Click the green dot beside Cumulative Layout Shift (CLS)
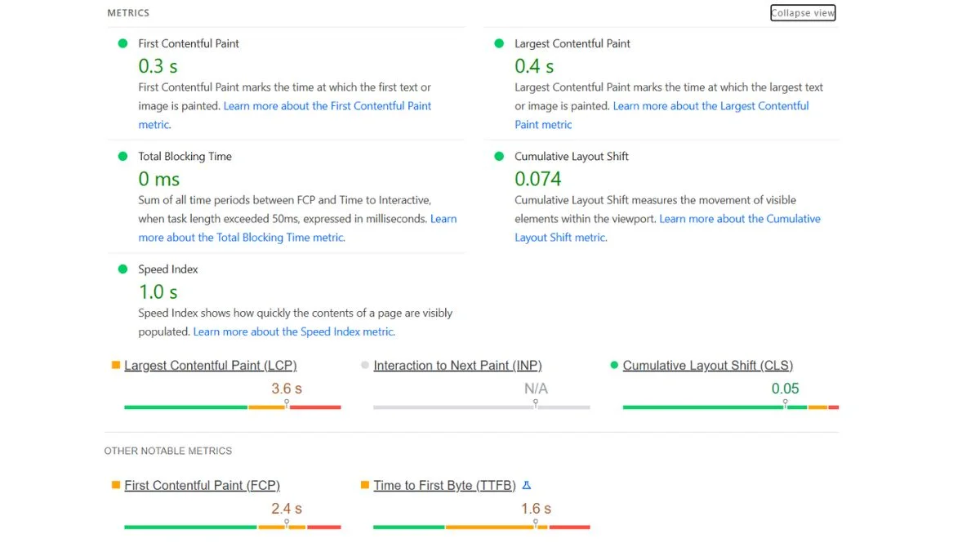The width and height of the screenshot is (980, 547). pyautogui.click(x=614, y=365)
